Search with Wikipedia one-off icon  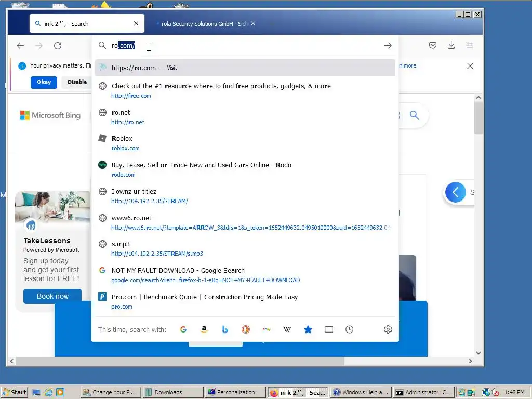click(x=287, y=329)
